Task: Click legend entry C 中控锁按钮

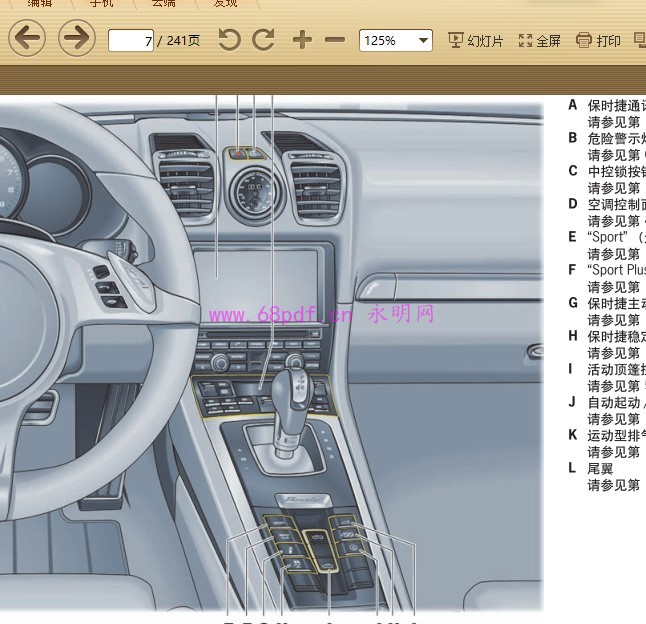Action: point(607,171)
